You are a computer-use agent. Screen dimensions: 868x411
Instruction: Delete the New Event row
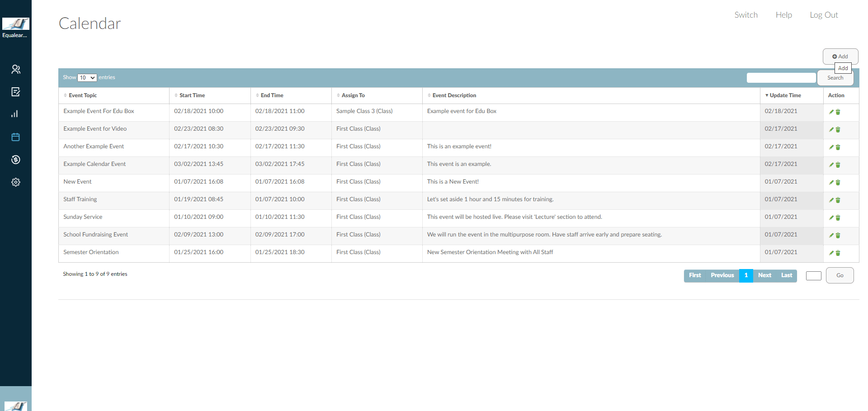pyautogui.click(x=838, y=182)
